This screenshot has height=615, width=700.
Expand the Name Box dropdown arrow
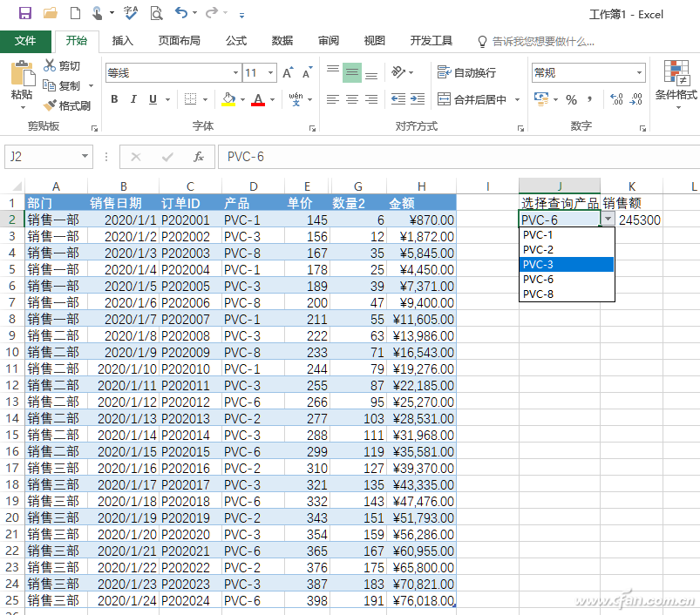85,157
